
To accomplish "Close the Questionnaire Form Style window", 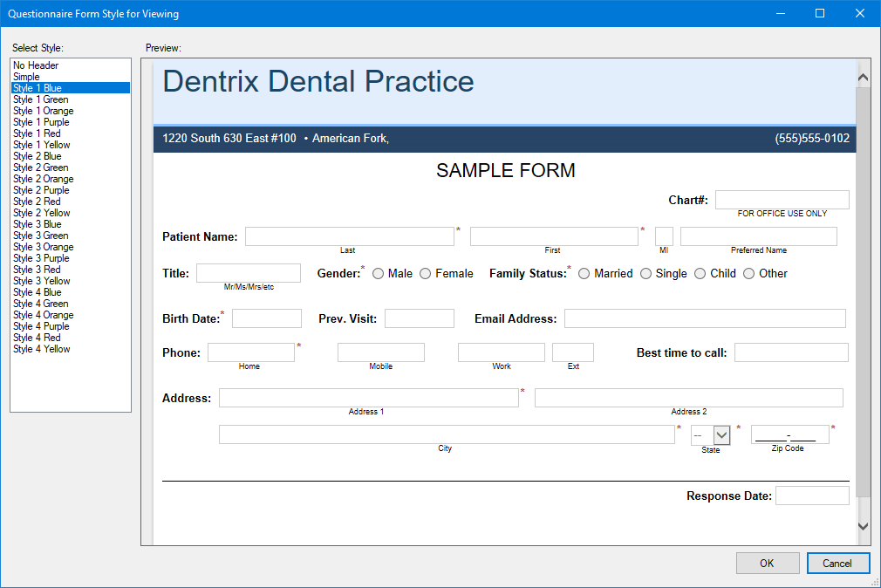I will 859,13.
